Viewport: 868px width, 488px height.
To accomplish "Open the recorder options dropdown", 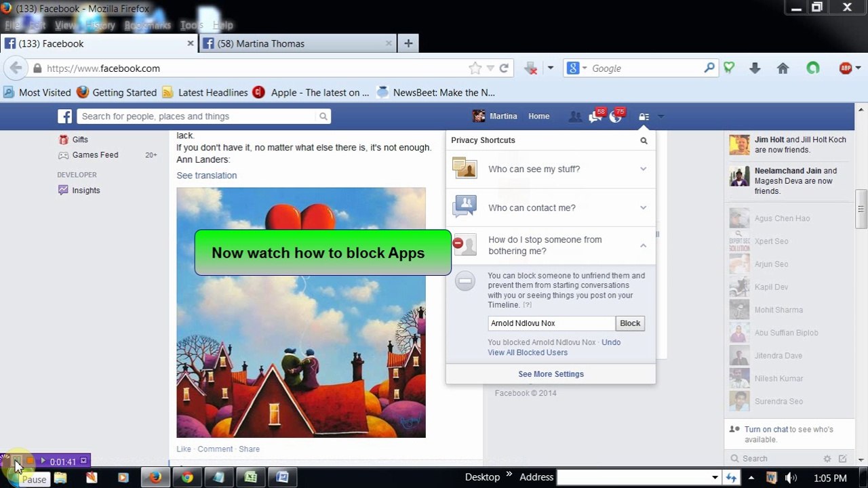I will tap(83, 461).
